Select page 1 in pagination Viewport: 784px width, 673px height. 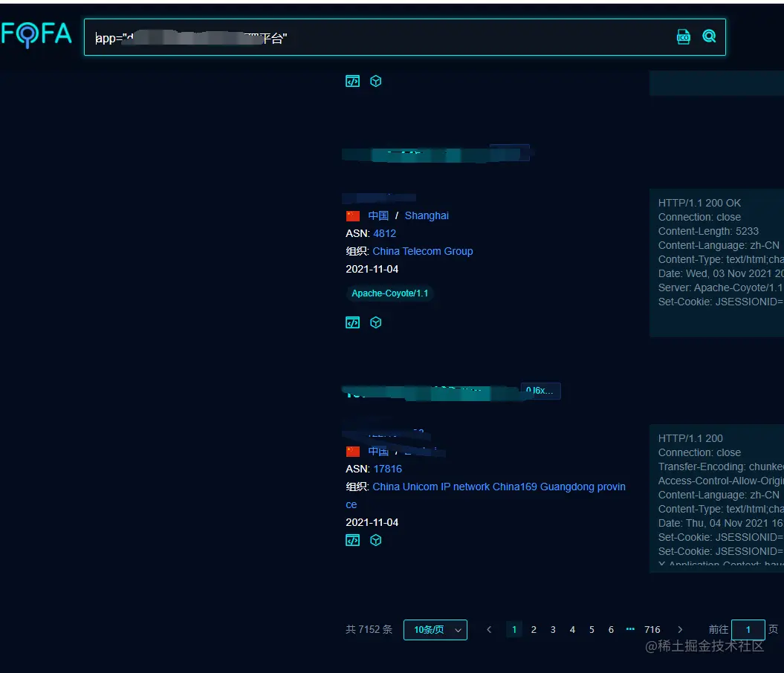coord(514,629)
